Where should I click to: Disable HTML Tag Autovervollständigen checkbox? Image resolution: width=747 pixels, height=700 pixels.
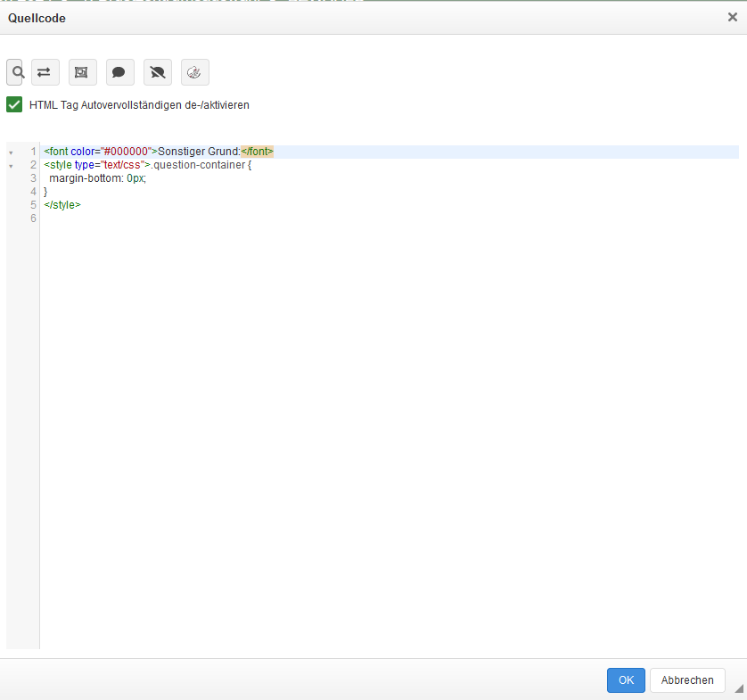(14, 104)
